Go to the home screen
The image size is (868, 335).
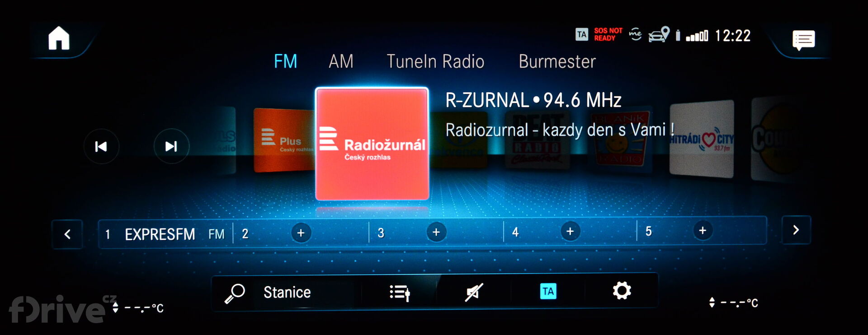pos(59,38)
